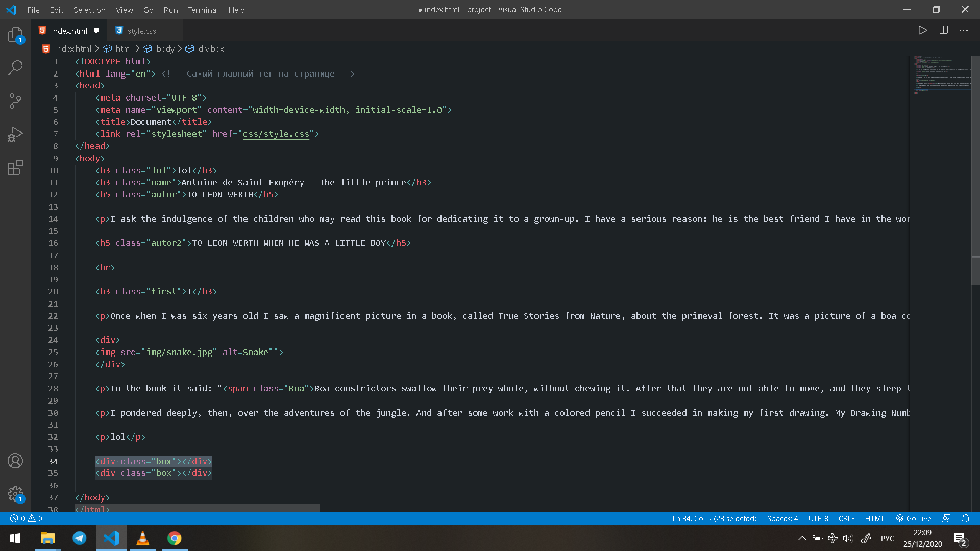Open the clock and calendar flyout
The width and height of the screenshot is (980, 551).
922,538
